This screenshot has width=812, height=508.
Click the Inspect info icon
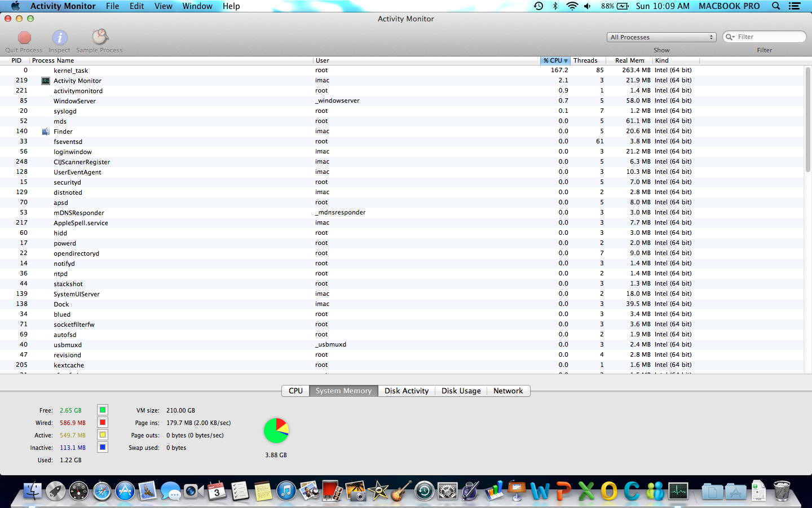pyautogui.click(x=60, y=38)
